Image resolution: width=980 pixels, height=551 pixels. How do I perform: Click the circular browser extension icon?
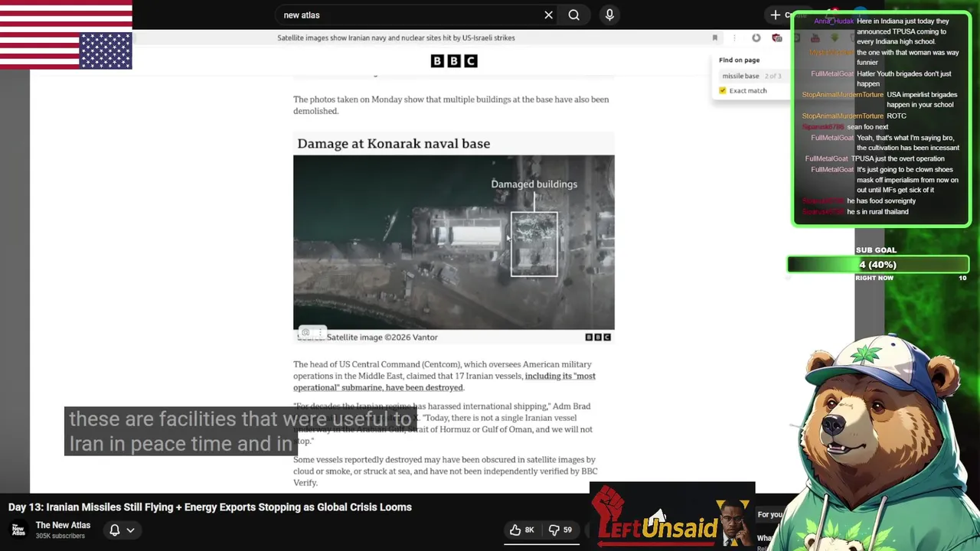tap(756, 37)
